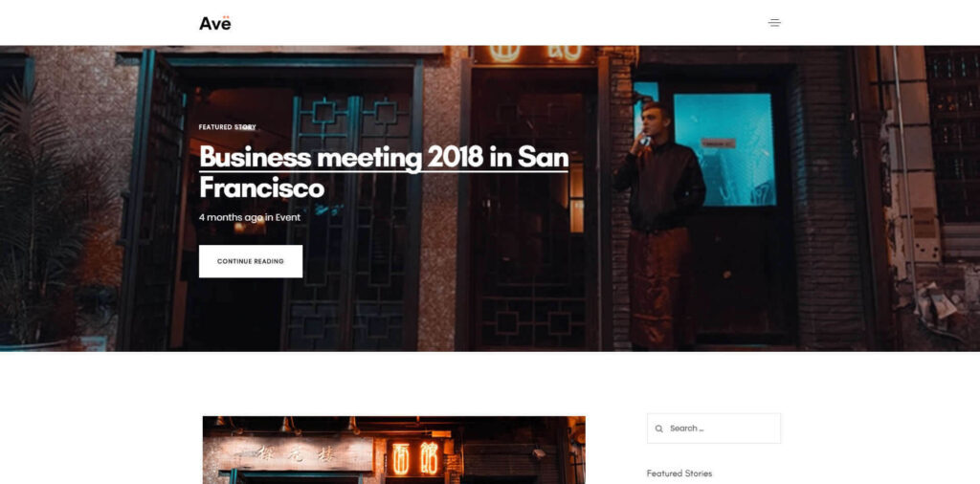
Task: Click the red dots above the Ave logo
Action: [226, 17]
